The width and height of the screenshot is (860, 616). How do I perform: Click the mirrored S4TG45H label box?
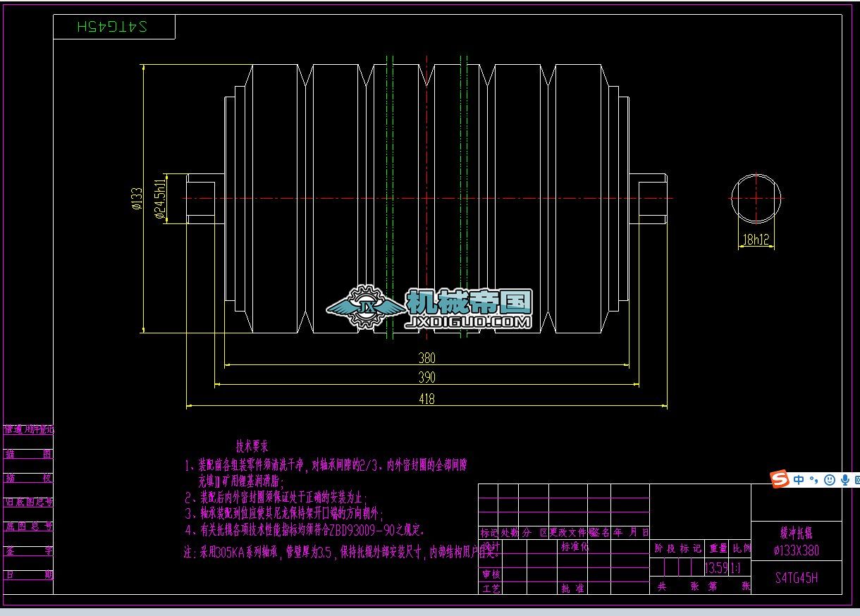tap(114, 27)
